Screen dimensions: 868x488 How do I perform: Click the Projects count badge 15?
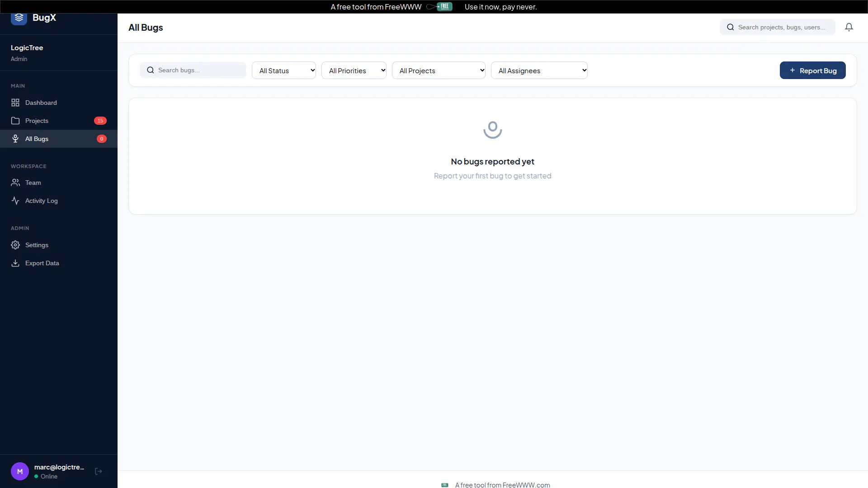tap(100, 121)
